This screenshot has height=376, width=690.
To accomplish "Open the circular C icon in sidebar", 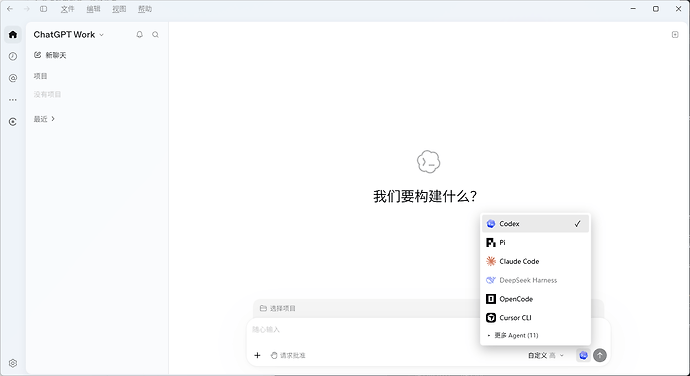I will [x=13, y=122].
